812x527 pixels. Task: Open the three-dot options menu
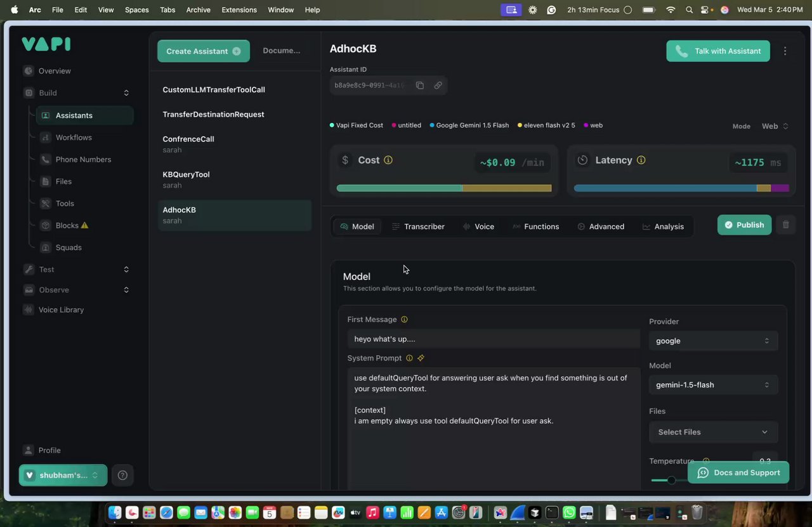785,51
